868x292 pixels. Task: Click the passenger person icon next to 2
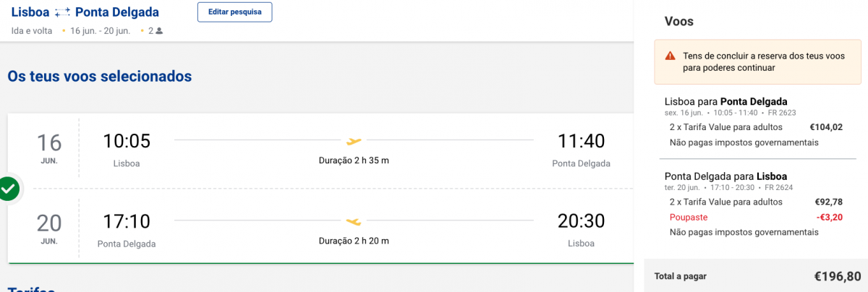159,31
